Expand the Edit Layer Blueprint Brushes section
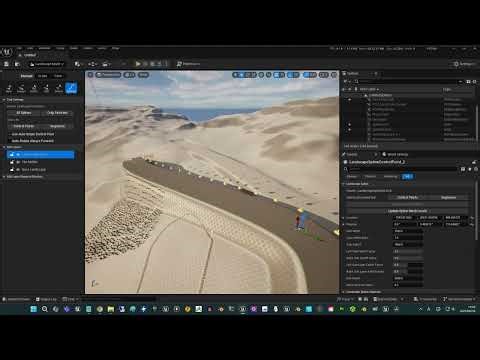 point(4,177)
